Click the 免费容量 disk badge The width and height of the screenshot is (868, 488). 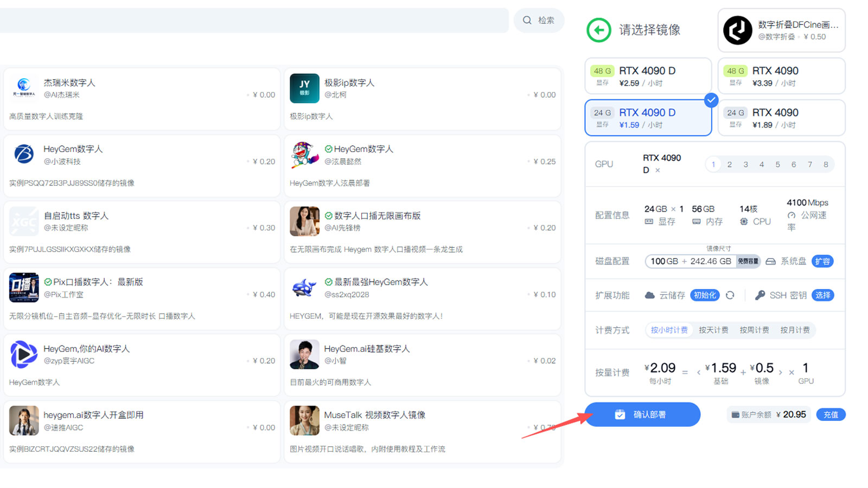748,261
